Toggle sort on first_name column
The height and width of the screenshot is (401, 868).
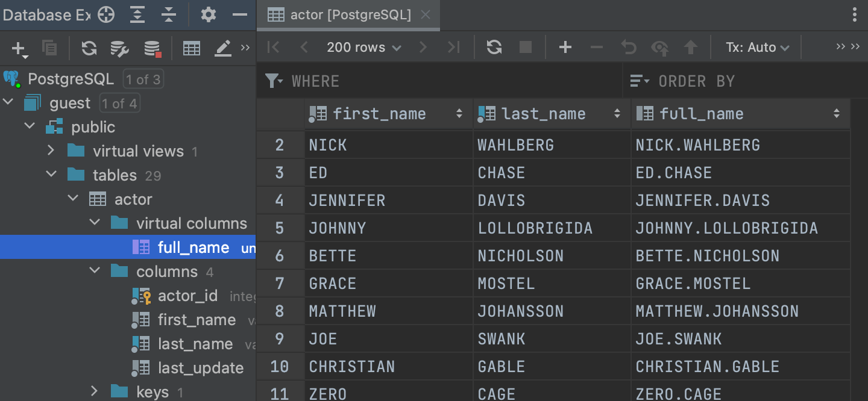pyautogui.click(x=459, y=113)
